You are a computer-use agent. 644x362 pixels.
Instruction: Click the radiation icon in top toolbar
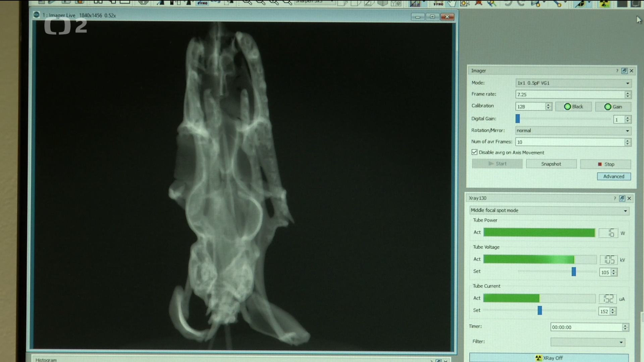click(x=604, y=4)
